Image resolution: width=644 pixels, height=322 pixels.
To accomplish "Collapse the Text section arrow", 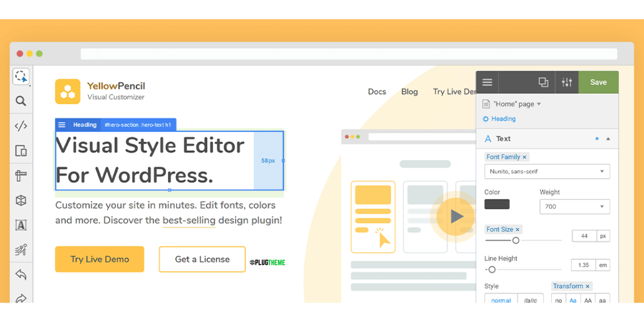I will point(608,138).
